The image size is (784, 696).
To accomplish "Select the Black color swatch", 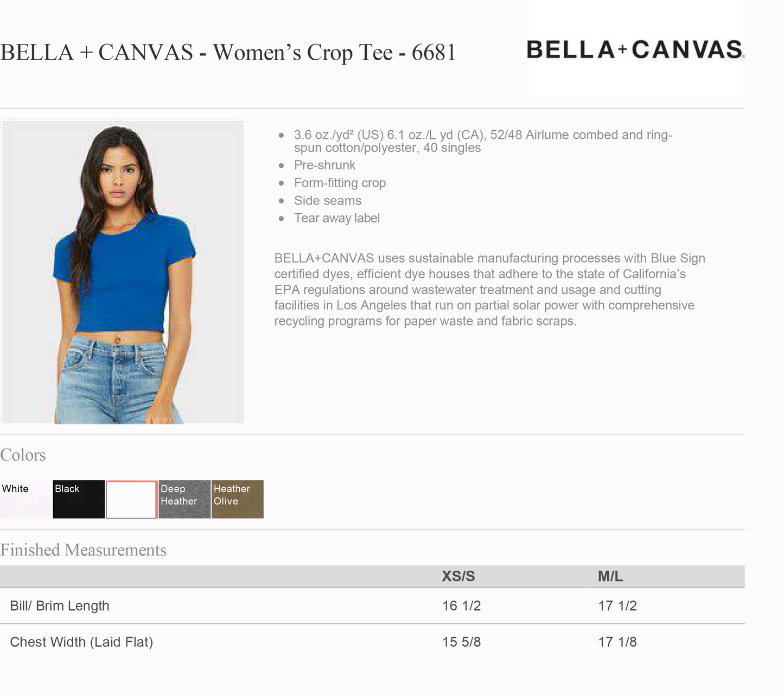I will point(79,499).
